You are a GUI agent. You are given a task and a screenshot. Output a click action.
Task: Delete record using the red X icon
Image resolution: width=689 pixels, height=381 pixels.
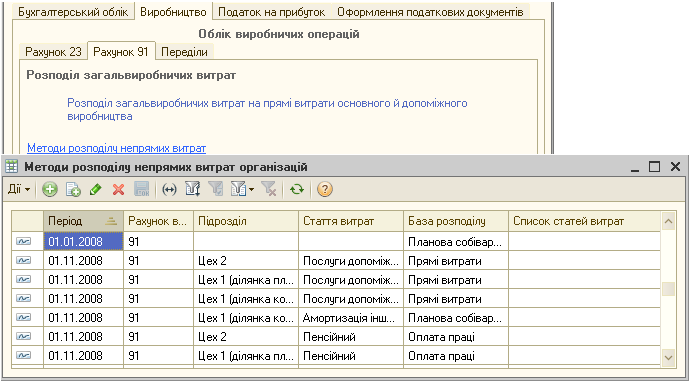coord(118,190)
